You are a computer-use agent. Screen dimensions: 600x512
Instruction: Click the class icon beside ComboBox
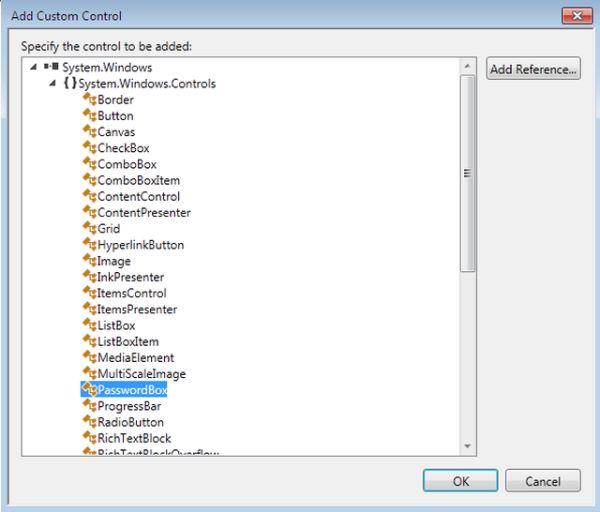point(90,164)
